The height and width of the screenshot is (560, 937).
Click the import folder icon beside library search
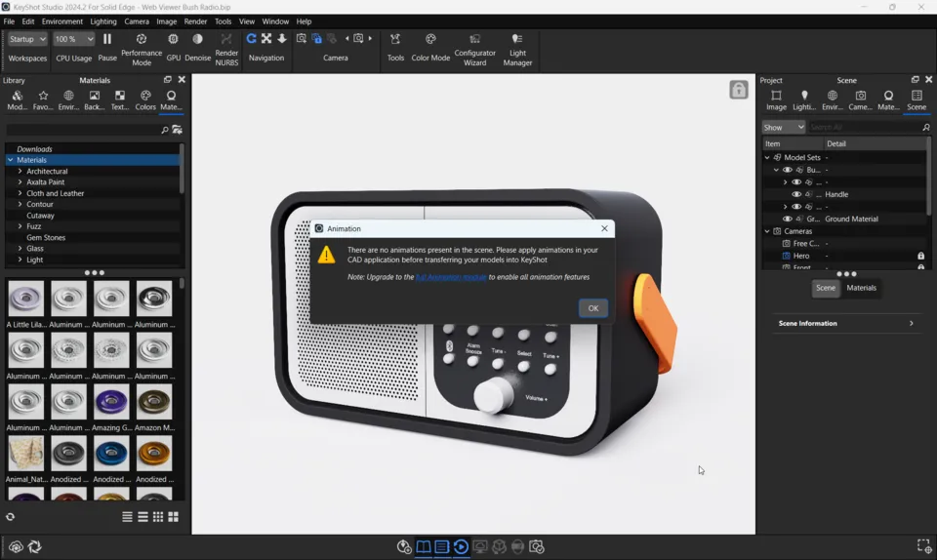click(x=177, y=130)
